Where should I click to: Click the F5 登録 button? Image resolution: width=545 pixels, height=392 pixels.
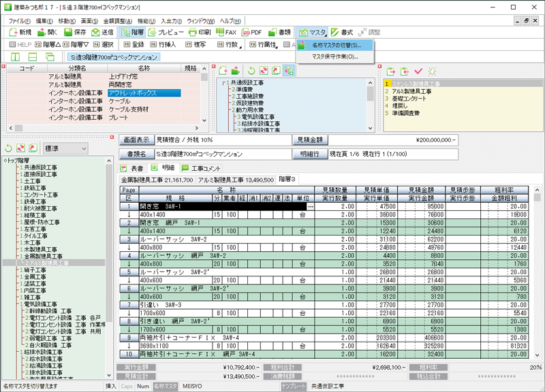[134, 44]
